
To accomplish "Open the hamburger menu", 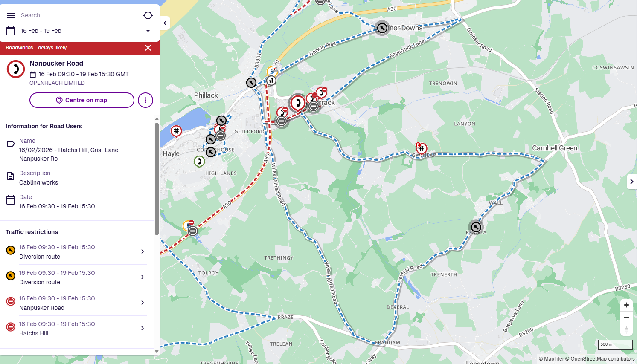I will coord(11,15).
